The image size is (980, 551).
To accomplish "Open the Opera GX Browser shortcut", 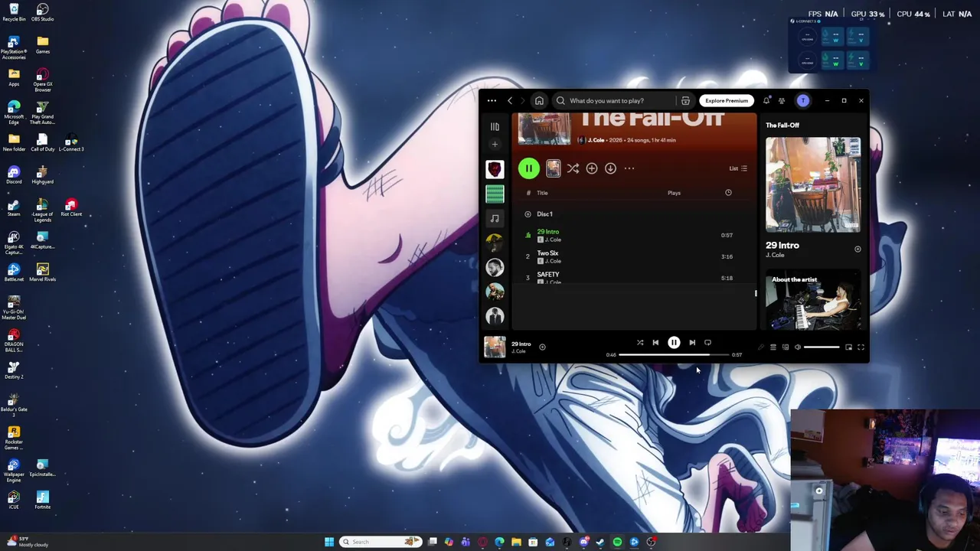I will [43, 81].
